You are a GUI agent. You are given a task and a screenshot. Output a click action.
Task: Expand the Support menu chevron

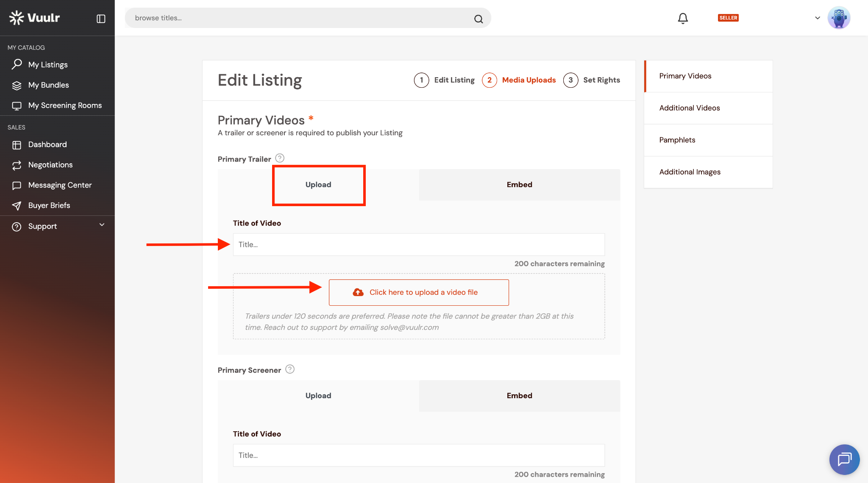coord(102,225)
